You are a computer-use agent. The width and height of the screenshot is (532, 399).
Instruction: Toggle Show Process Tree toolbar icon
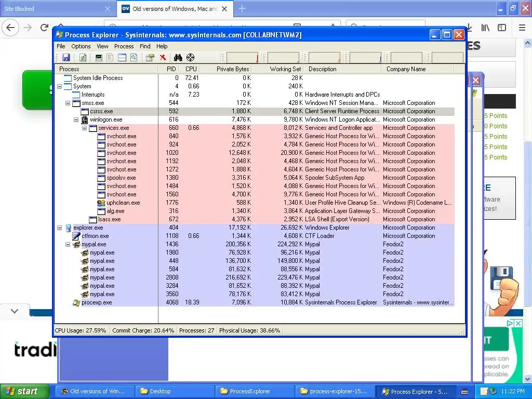coord(110,58)
